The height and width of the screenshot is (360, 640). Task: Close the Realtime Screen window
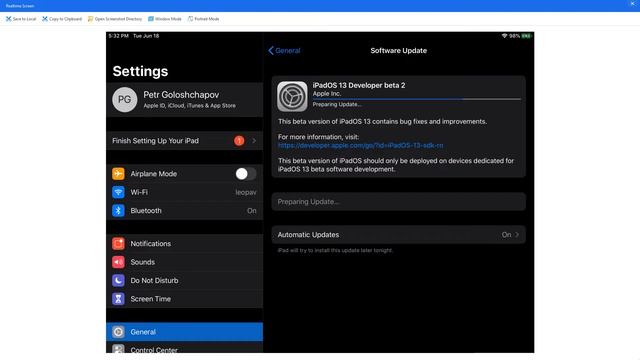point(633,4)
